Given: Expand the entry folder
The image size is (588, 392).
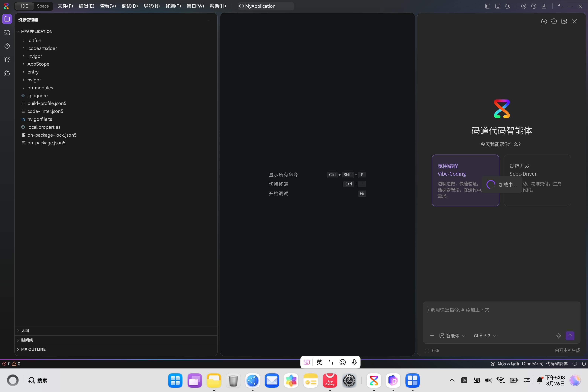Looking at the screenshot, I should (116, 72).
